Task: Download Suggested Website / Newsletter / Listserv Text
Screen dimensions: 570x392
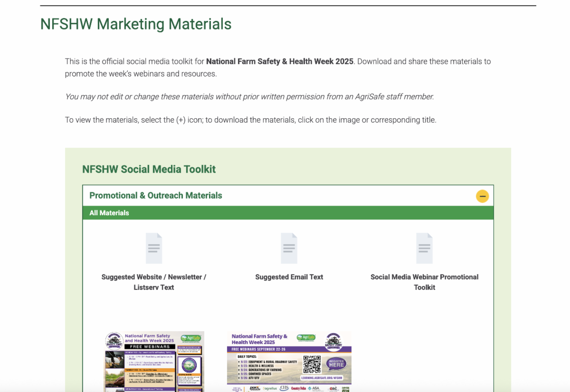Action: click(x=154, y=282)
